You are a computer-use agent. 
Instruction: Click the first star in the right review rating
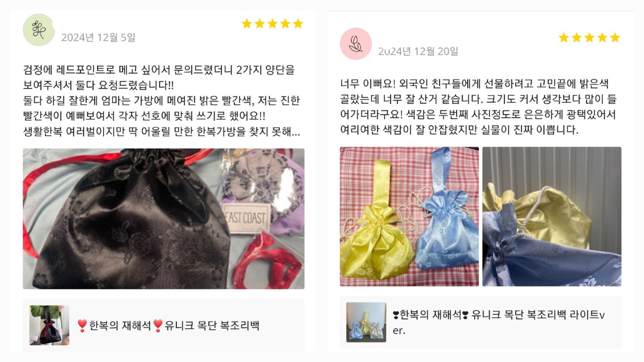coord(564,38)
